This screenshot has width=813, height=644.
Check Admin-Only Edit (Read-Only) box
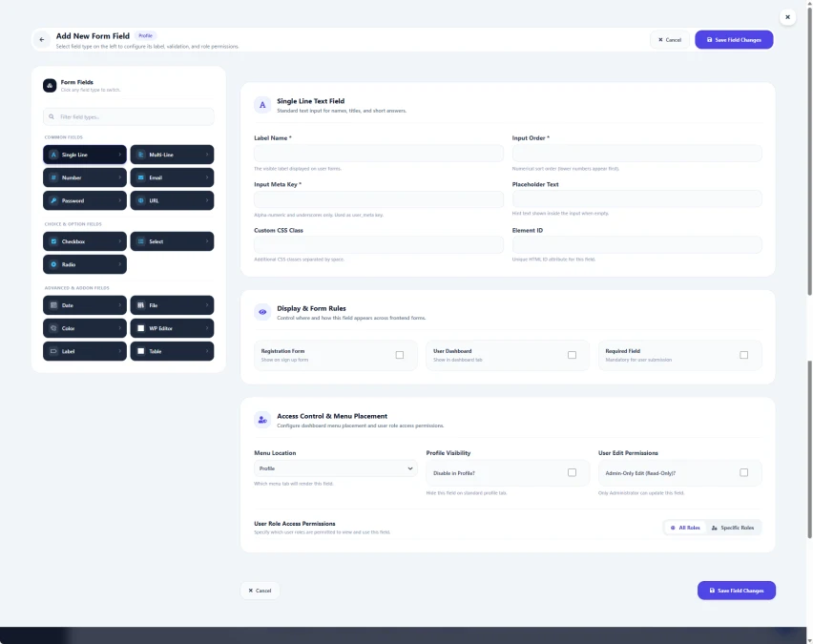[744, 473]
